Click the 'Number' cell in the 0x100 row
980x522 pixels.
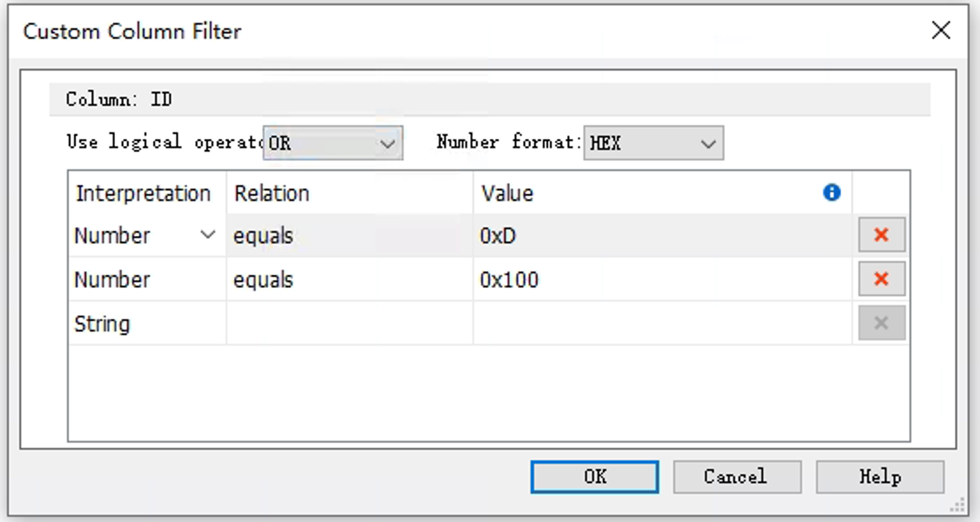tap(147, 279)
